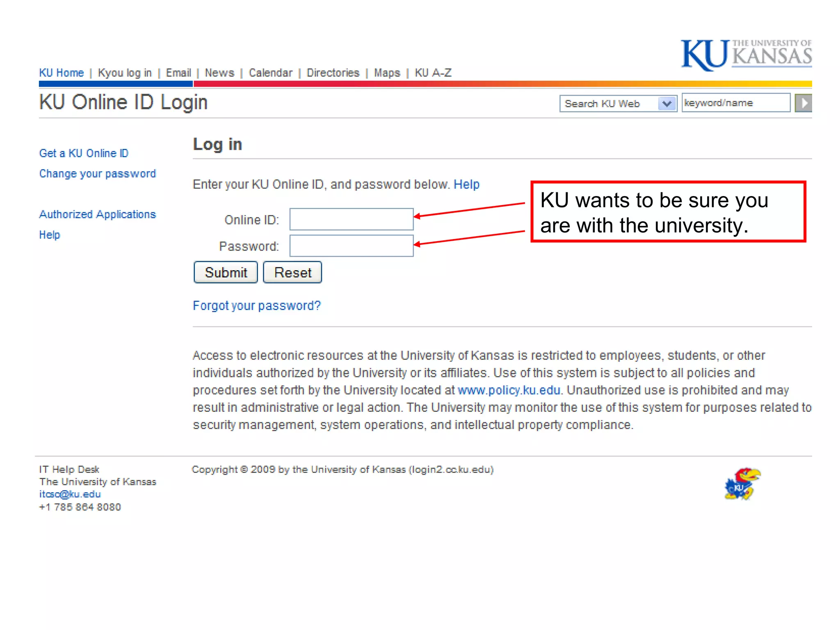Click the +1 785 864 8080 phone number
The height and width of the screenshot is (630, 840).
[x=80, y=507]
